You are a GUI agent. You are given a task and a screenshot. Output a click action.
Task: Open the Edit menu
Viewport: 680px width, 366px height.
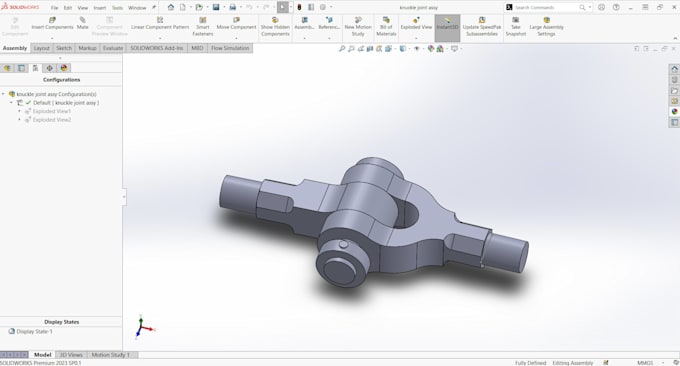[68, 8]
